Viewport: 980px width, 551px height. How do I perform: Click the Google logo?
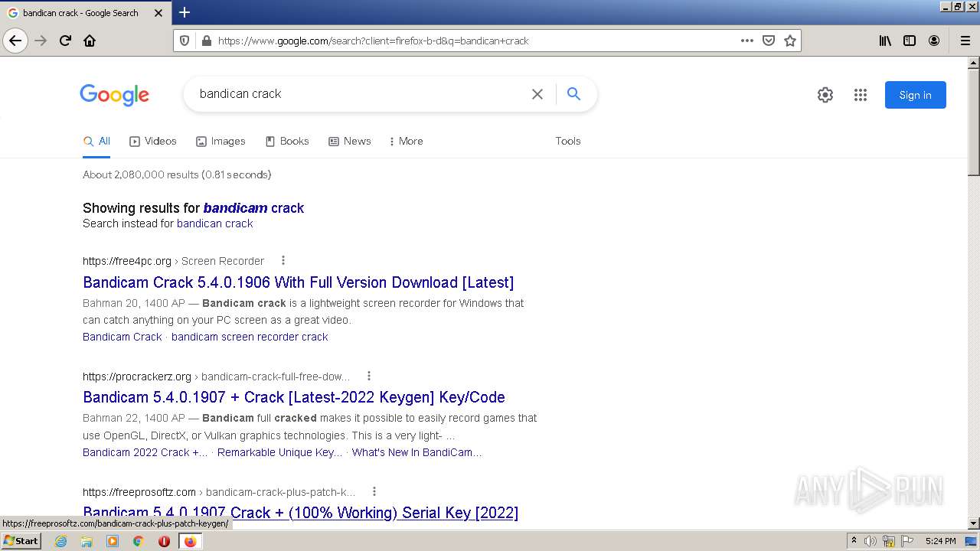[x=114, y=95]
